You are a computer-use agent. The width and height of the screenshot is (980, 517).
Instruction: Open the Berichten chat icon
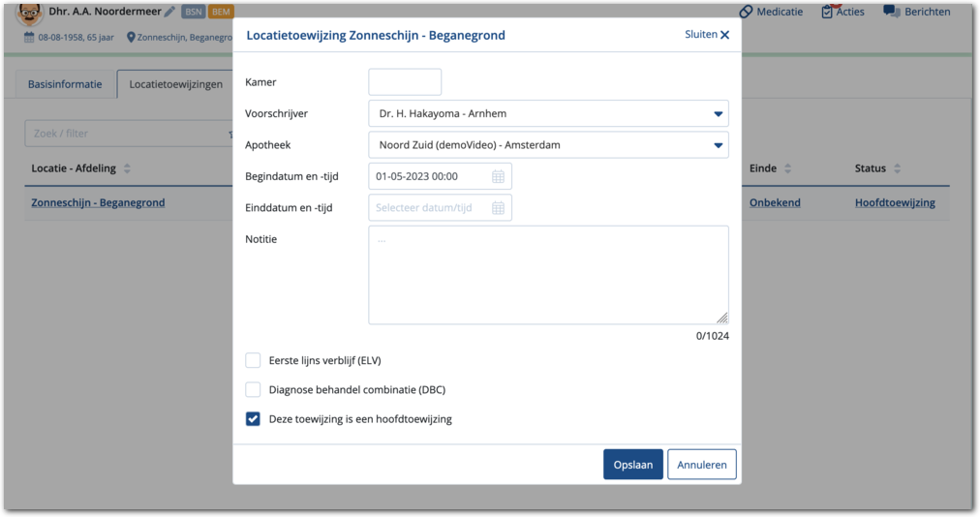point(891,12)
